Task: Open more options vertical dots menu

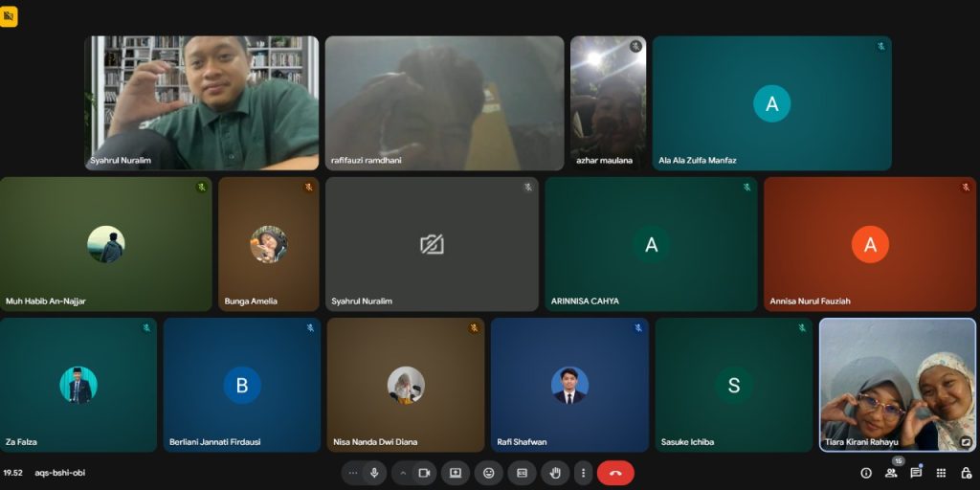Action: (x=583, y=473)
